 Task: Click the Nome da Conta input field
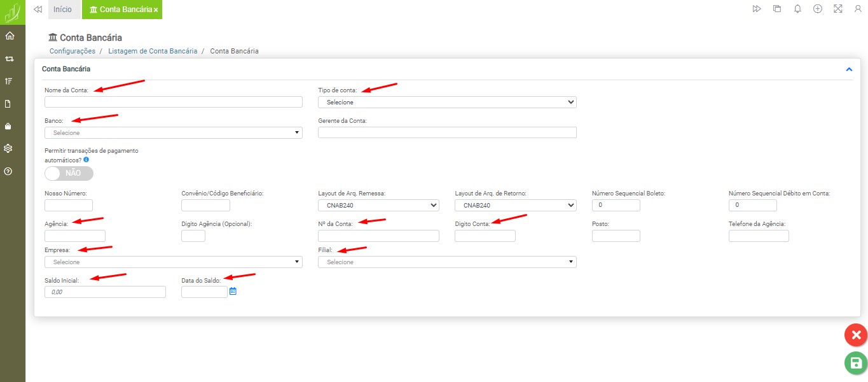click(x=173, y=102)
